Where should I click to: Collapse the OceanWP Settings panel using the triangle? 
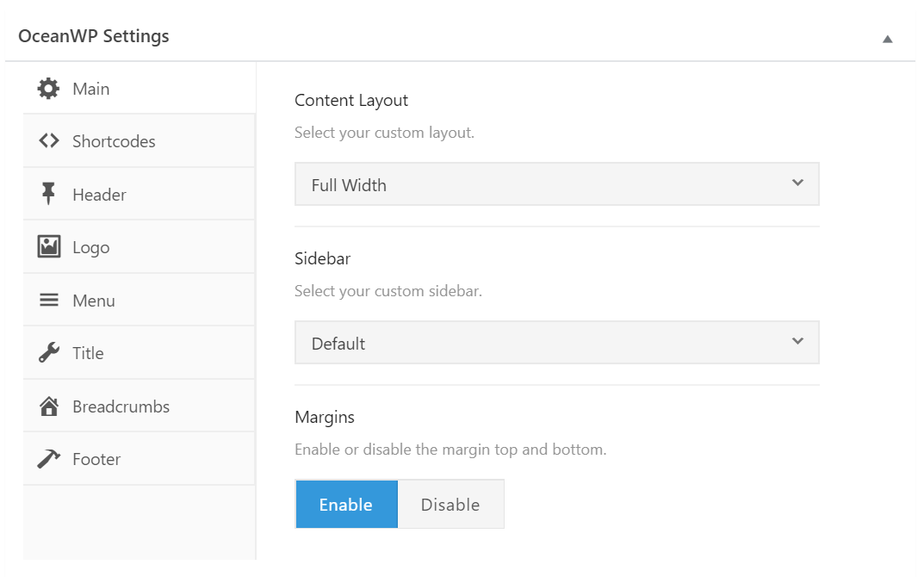(x=887, y=39)
